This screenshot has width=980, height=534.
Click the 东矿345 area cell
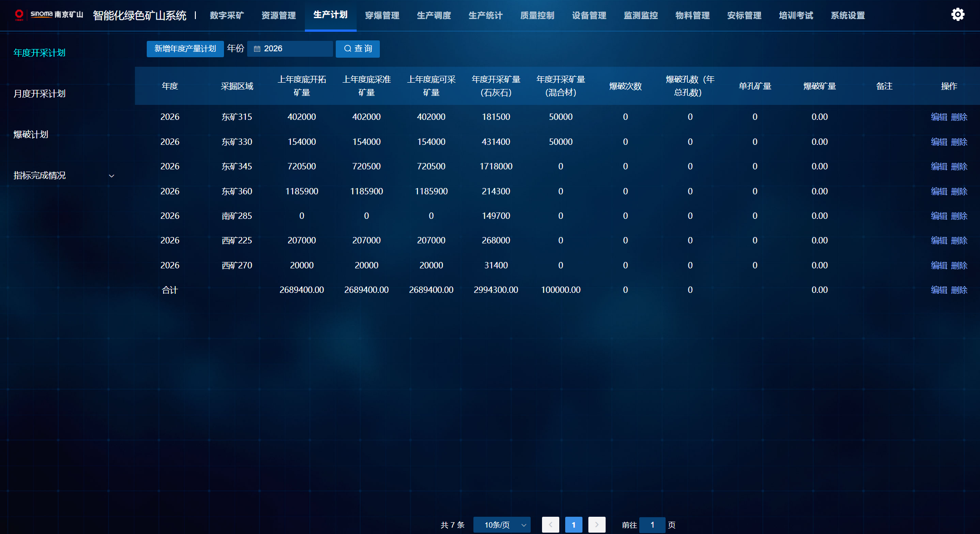click(x=237, y=167)
